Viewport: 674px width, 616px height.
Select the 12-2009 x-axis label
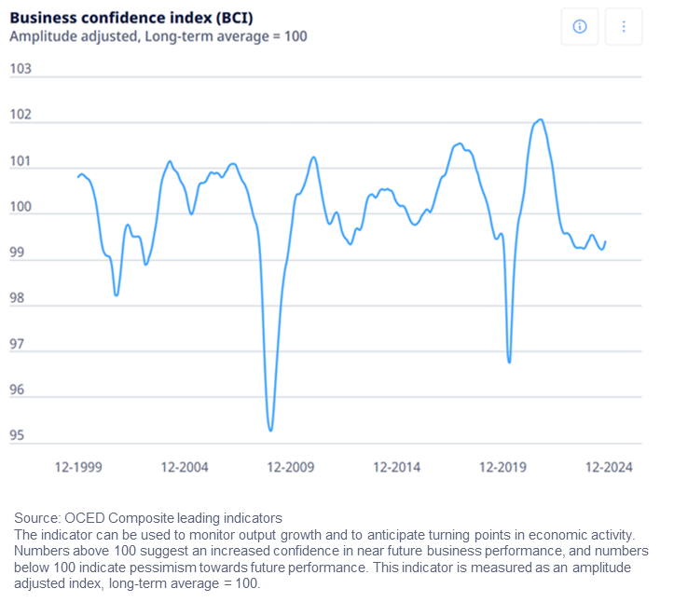click(x=290, y=467)
